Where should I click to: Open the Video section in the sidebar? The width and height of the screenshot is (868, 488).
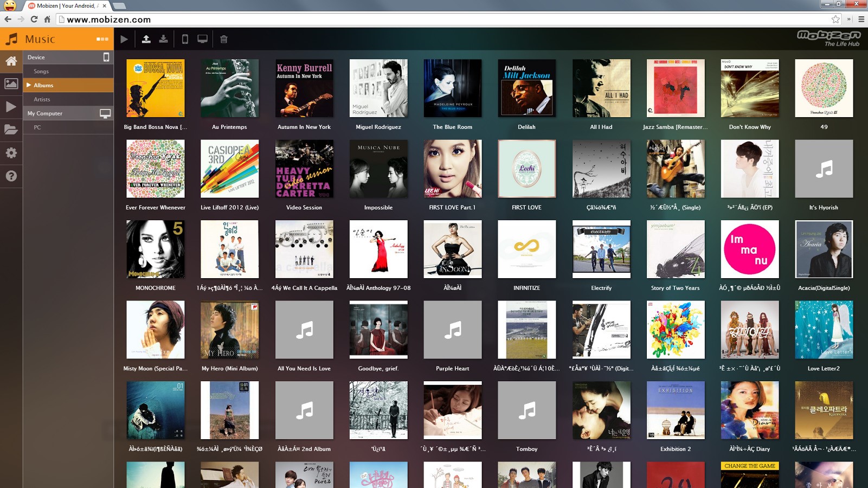(11, 107)
